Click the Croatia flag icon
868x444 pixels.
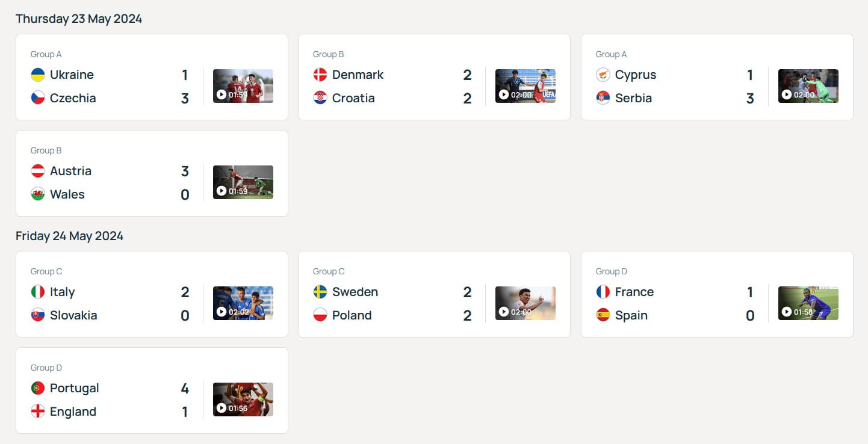tap(320, 98)
